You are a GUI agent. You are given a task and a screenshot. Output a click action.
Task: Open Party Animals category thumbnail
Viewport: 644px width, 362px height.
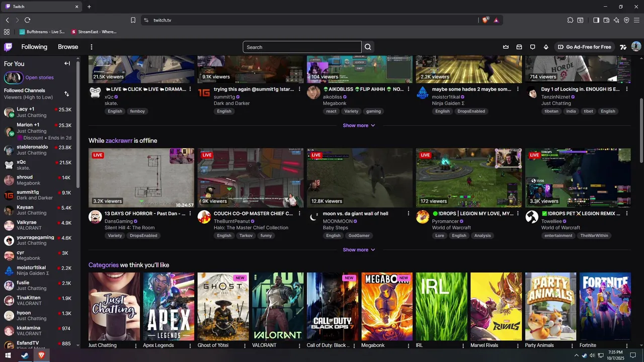pyautogui.click(x=550, y=307)
